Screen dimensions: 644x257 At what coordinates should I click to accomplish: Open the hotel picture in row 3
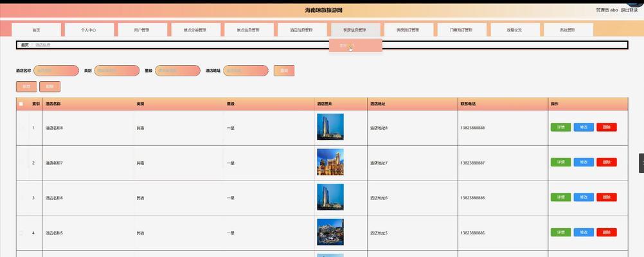coord(330,197)
